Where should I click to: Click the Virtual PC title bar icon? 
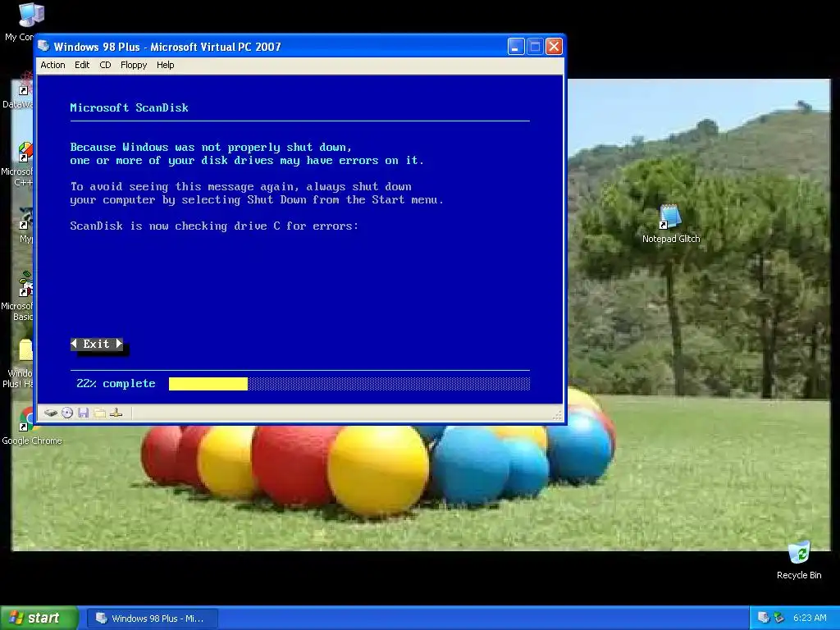44,46
